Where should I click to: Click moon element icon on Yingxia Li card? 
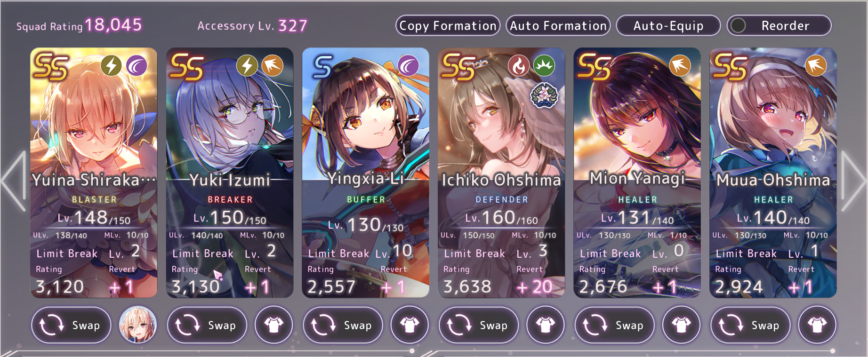(x=408, y=66)
